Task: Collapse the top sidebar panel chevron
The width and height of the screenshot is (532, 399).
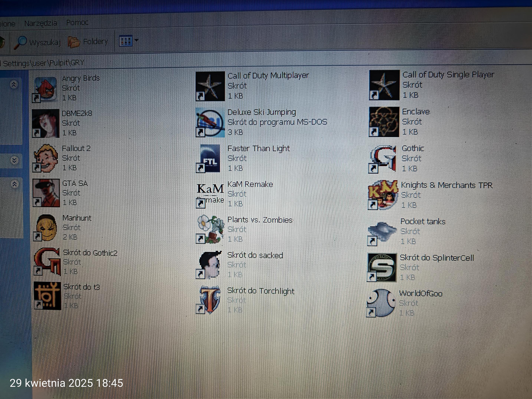Action: [14, 84]
